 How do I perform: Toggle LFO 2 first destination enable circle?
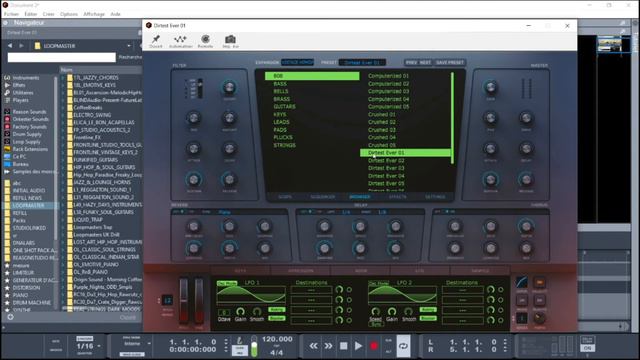pos(501,290)
